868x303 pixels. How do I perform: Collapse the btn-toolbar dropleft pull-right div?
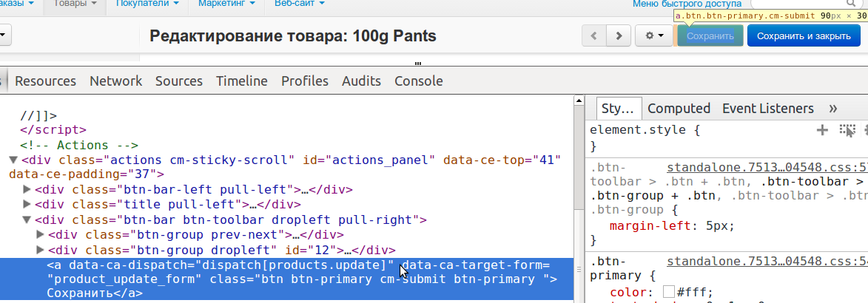click(x=27, y=219)
